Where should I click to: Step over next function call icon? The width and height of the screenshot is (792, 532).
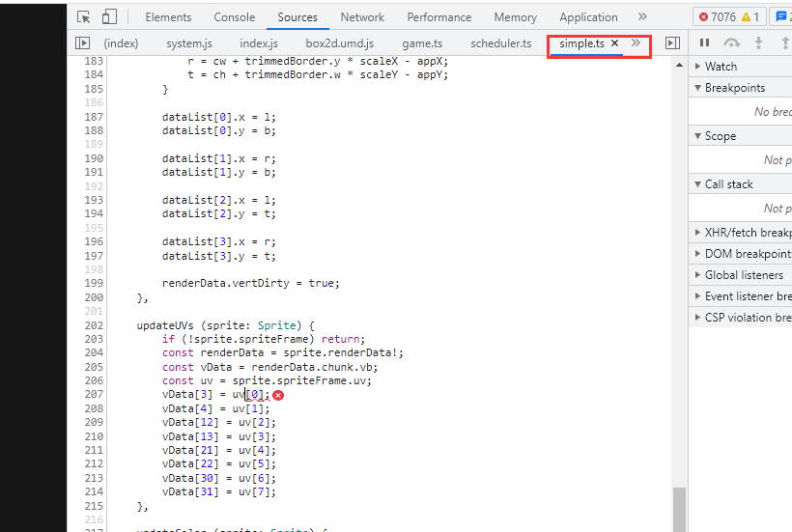(x=731, y=42)
